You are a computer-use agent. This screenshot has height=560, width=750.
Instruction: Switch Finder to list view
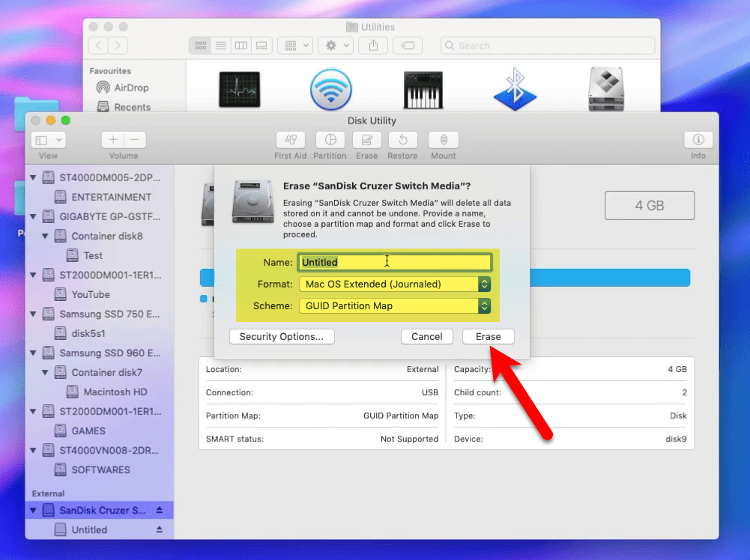(221, 46)
